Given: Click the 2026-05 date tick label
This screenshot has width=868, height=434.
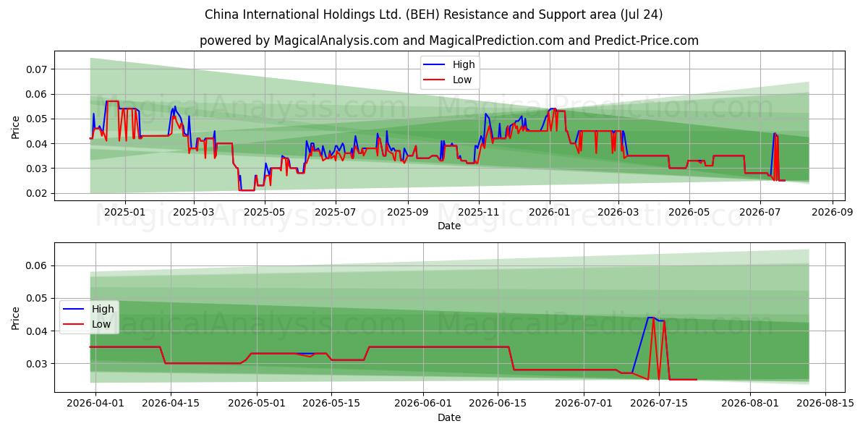Looking at the screenshot, I should point(689,213).
